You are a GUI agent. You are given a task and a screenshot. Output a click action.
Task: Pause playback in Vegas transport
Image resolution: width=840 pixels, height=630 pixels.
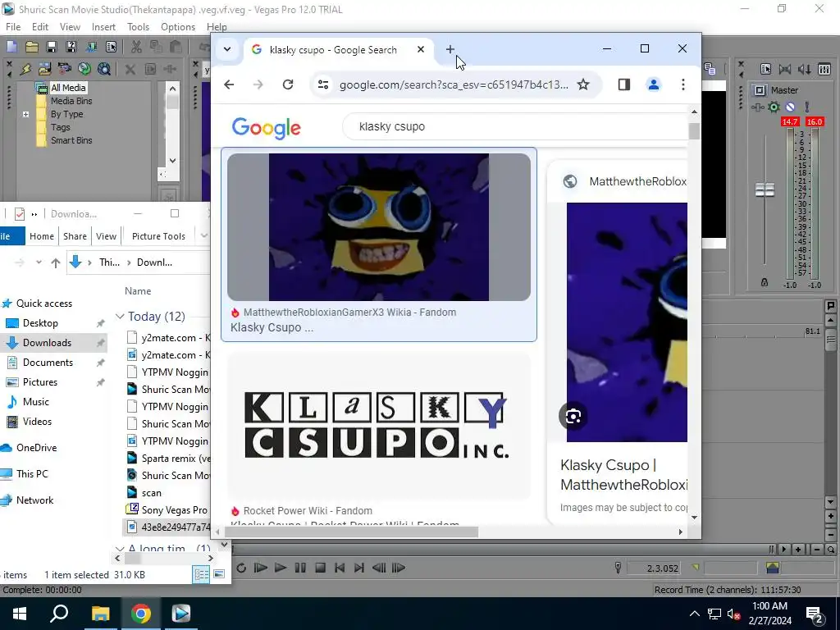tap(300, 568)
